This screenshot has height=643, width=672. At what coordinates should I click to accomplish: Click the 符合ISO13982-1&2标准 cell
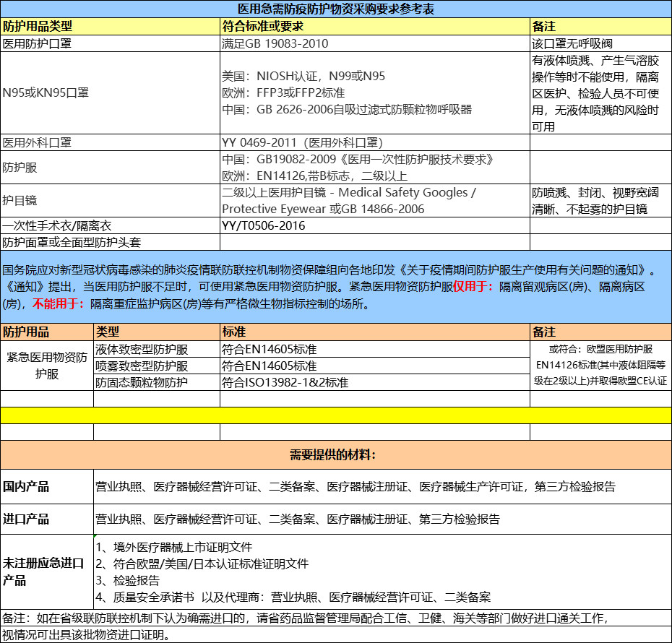point(374,382)
